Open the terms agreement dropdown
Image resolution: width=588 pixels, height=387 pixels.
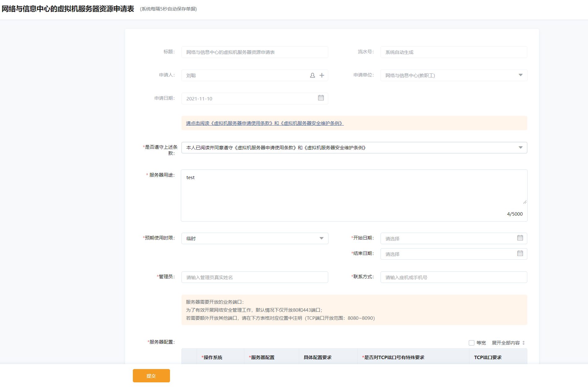[x=520, y=147]
